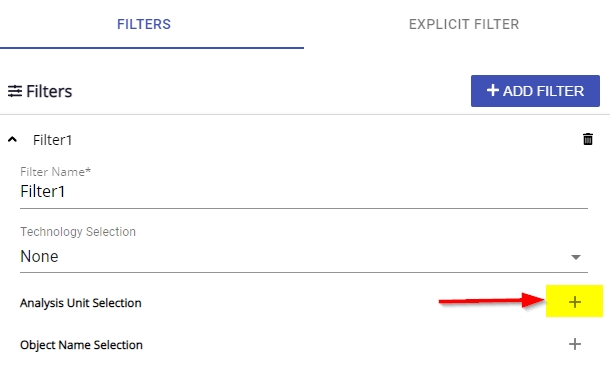610x368 pixels.
Task: Open the Technology Selection dropdown
Action: (x=304, y=257)
